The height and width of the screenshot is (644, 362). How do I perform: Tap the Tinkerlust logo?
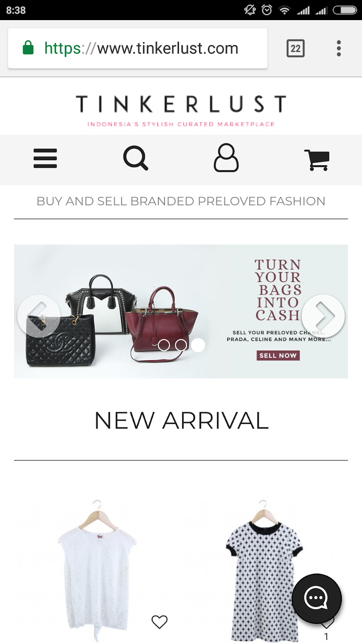[x=181, y=110]
